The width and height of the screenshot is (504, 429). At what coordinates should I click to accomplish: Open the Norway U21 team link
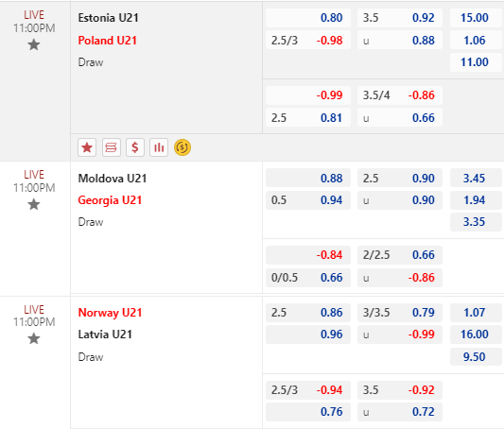[110, 313]
